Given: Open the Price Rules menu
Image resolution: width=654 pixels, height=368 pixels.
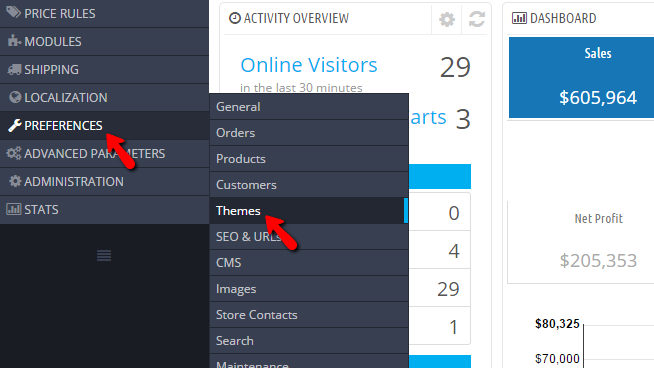Looking at the screenshot, I should [104, 13].
